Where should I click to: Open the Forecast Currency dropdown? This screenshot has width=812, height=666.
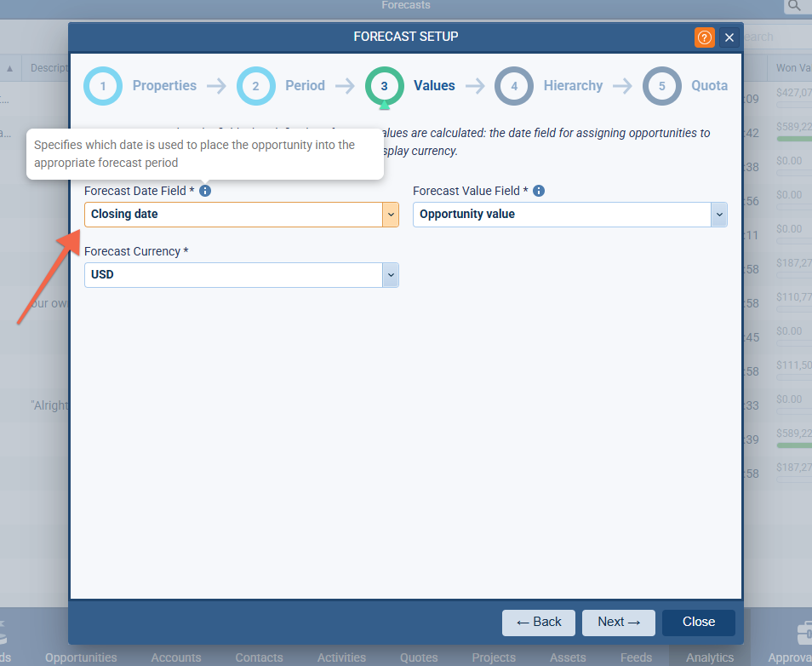pos(391,275)
